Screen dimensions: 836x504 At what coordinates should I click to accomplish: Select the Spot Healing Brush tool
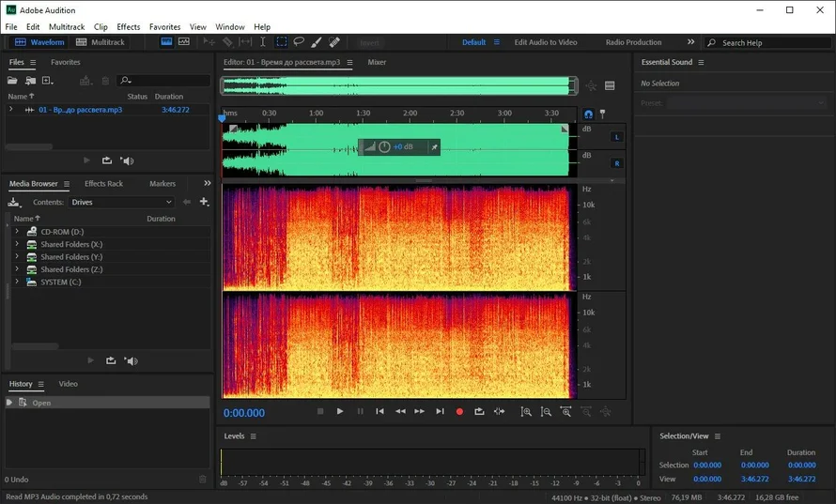334,42
